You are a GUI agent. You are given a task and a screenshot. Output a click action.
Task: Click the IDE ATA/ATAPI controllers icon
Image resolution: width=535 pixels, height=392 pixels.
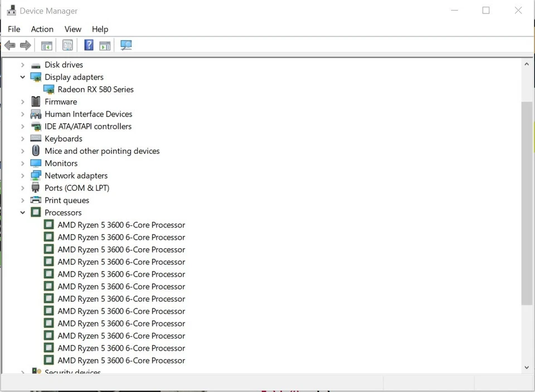coord(36,127)
